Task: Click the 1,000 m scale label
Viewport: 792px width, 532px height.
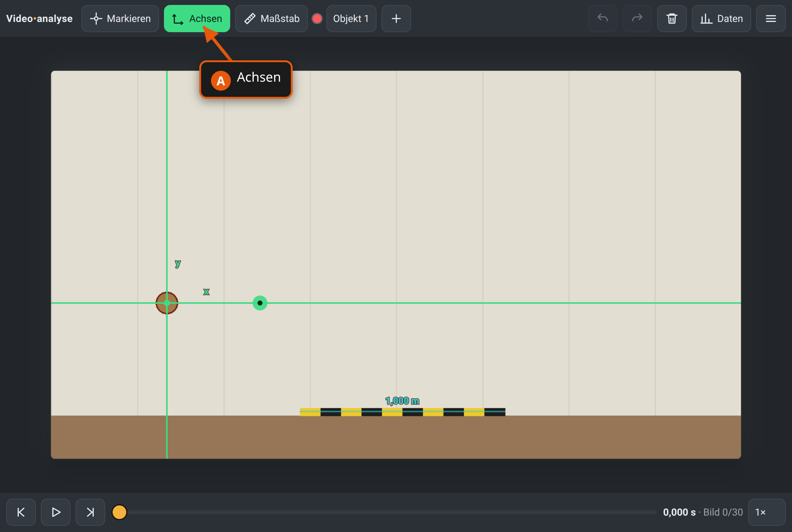Action: coord(402,401)
